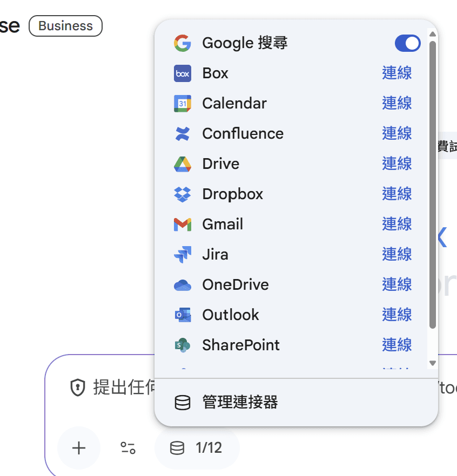Click the SharePoint label text
Screen dimensions: 457x476
(241, 345)
